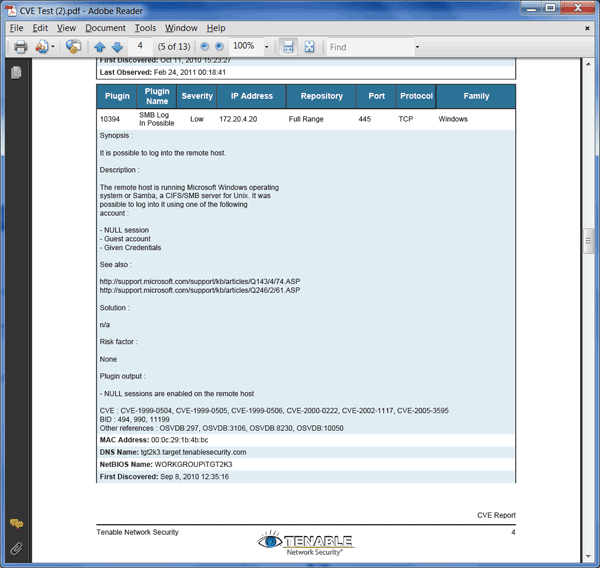
Task: Open the Find options dropdown arrow
Action: (417, 47)
